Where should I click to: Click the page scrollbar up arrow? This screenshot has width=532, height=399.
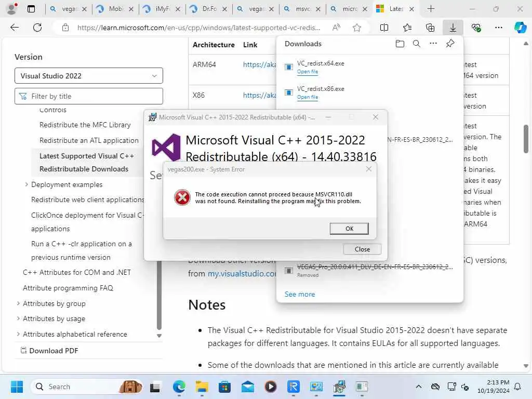526,44
